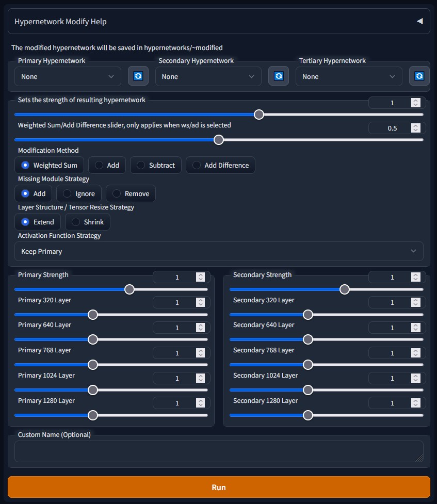Select Weighted Sum modification method

[x=49, y=165]
